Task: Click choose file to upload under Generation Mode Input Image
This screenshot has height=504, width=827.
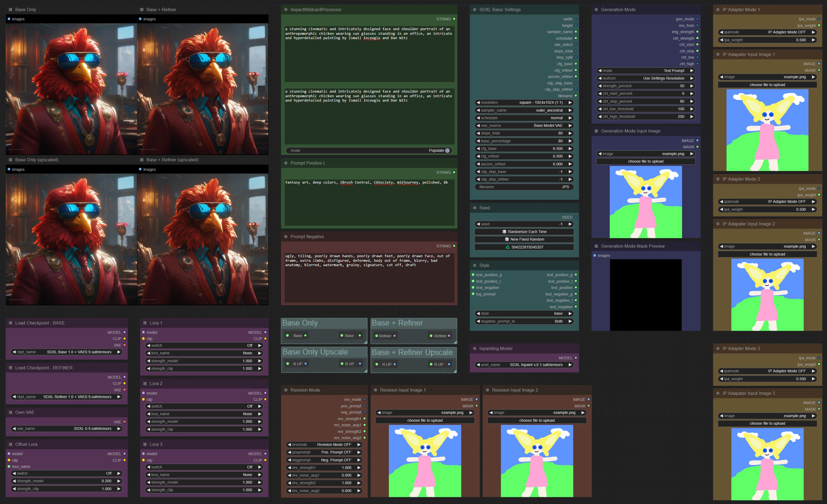Action: click(x=646, y=161)
